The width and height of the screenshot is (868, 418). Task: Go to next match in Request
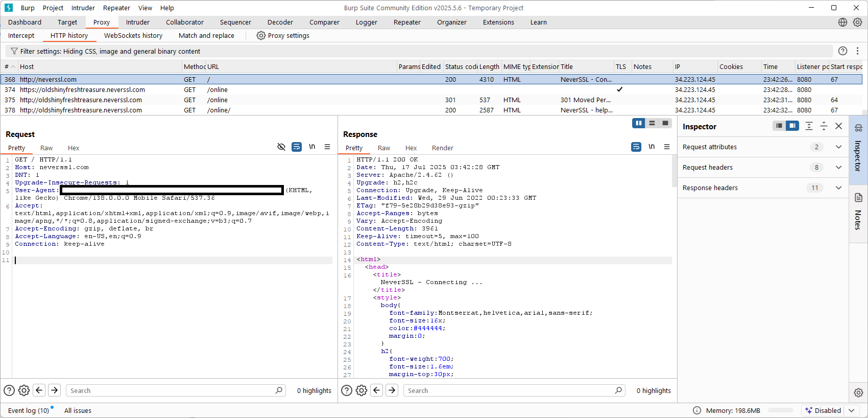pos(55,390)
